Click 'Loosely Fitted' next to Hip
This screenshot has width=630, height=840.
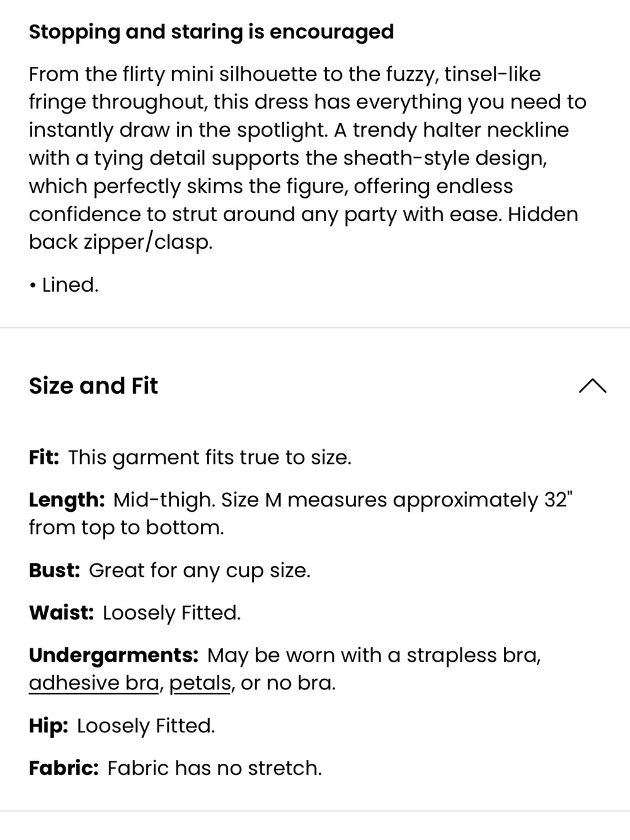click(146, 726)
